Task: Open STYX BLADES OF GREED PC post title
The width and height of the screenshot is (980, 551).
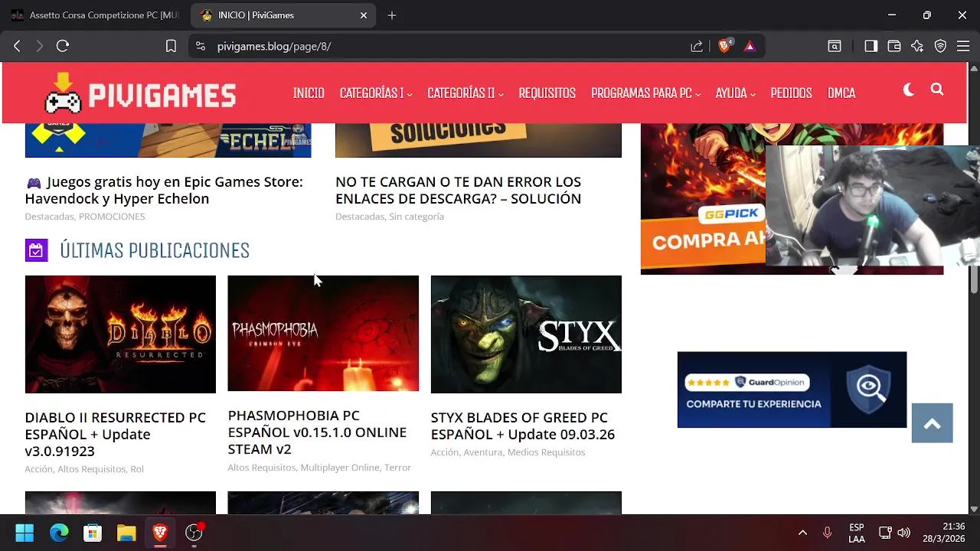Action: (523, 425)
